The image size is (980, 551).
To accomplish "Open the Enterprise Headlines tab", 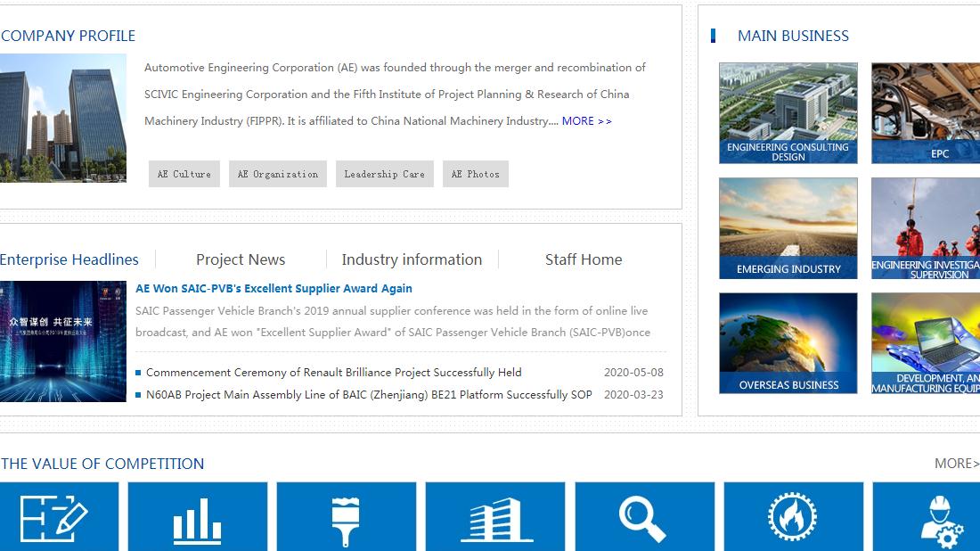I will (x=69, y=259).
